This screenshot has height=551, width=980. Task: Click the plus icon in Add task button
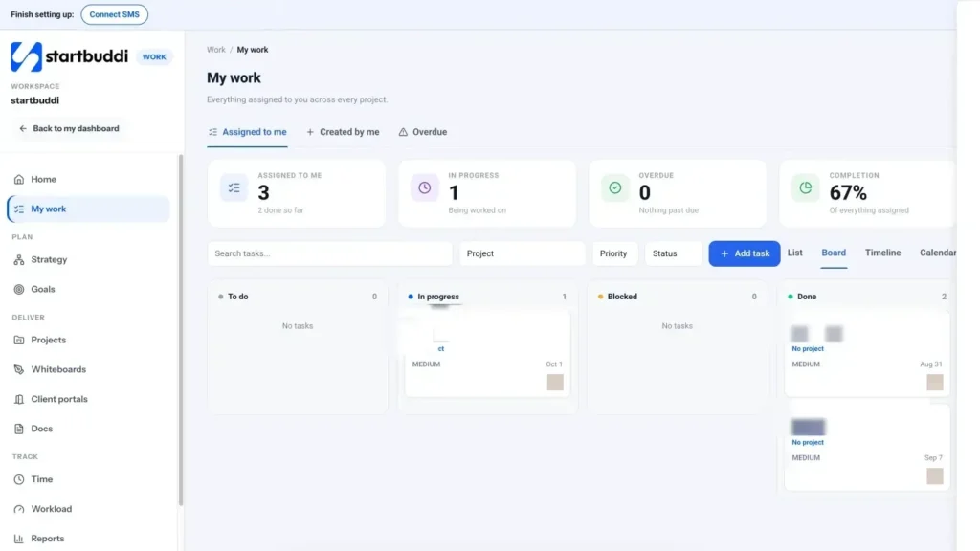pos(724,253)
